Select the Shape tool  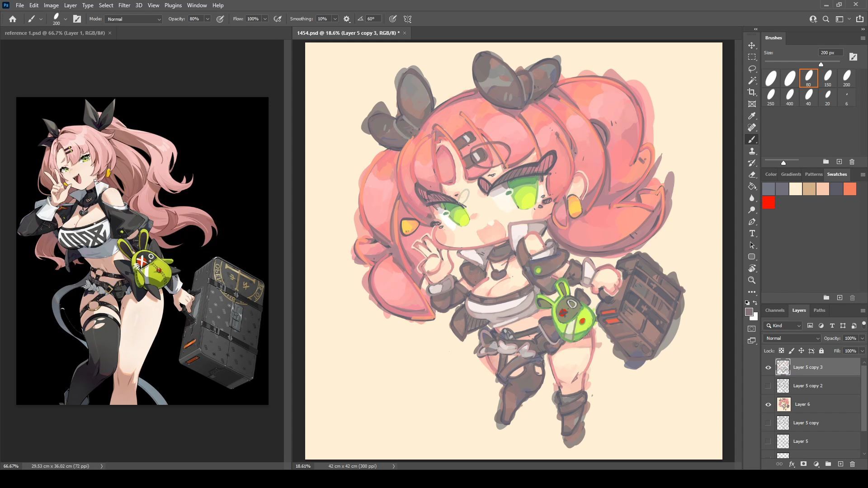[752, 257]
